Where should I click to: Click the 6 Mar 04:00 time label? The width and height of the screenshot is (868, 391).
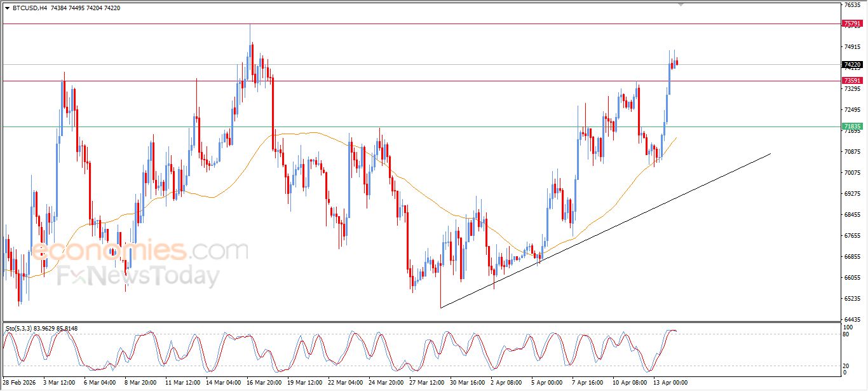pyautogui.click(x=99, y=383)
